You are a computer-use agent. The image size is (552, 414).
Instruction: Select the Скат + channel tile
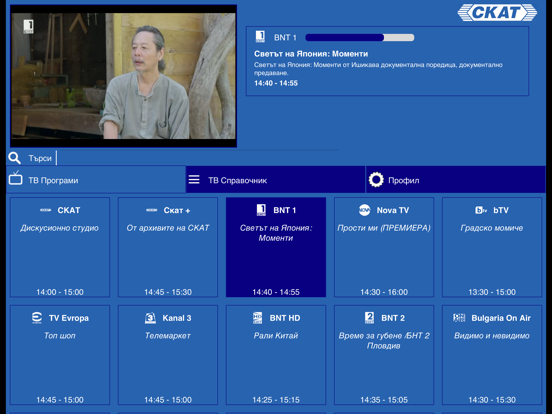click(x=168, y=247)
